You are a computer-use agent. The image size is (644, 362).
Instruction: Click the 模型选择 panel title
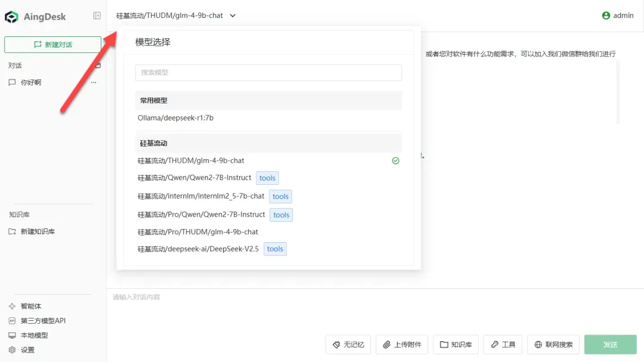153,42
